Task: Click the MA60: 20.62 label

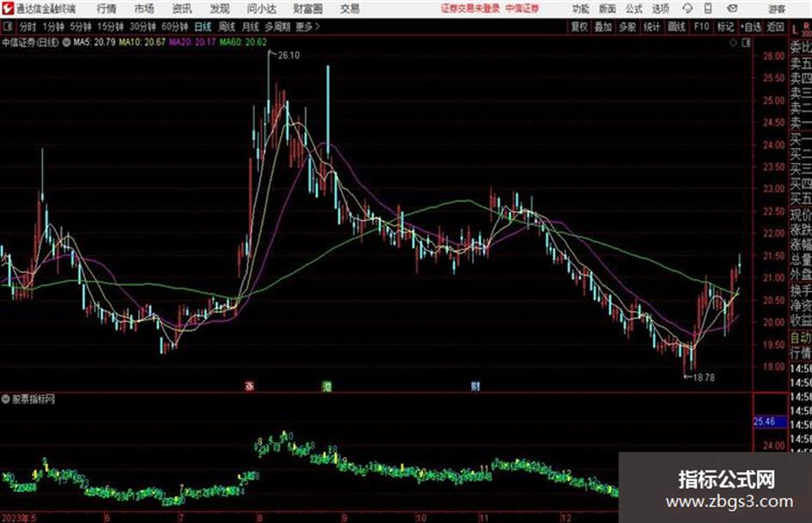Action: click(242, 42)
